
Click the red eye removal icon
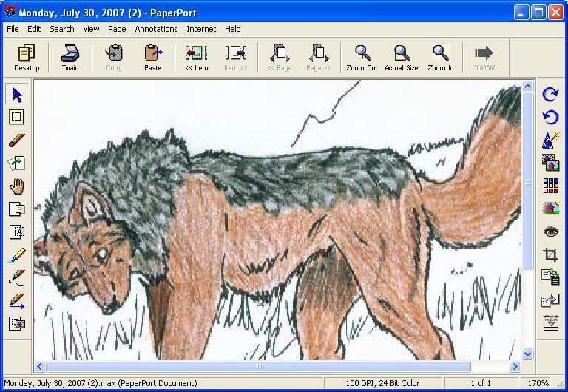click(550, 232)
